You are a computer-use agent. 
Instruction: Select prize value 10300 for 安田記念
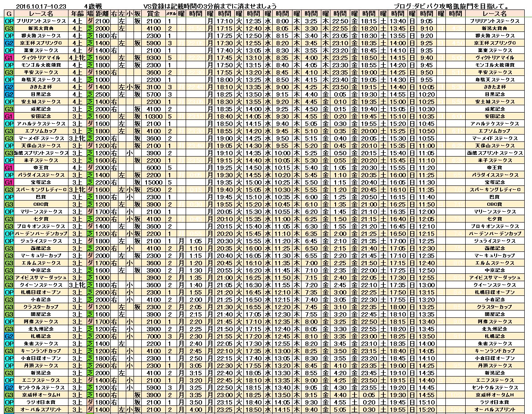point(153,116)
